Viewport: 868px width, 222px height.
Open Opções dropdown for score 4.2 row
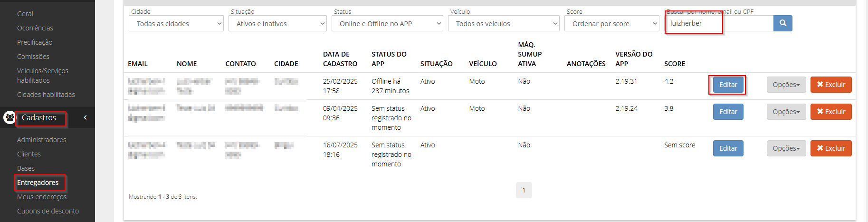[x=786, y=85]
